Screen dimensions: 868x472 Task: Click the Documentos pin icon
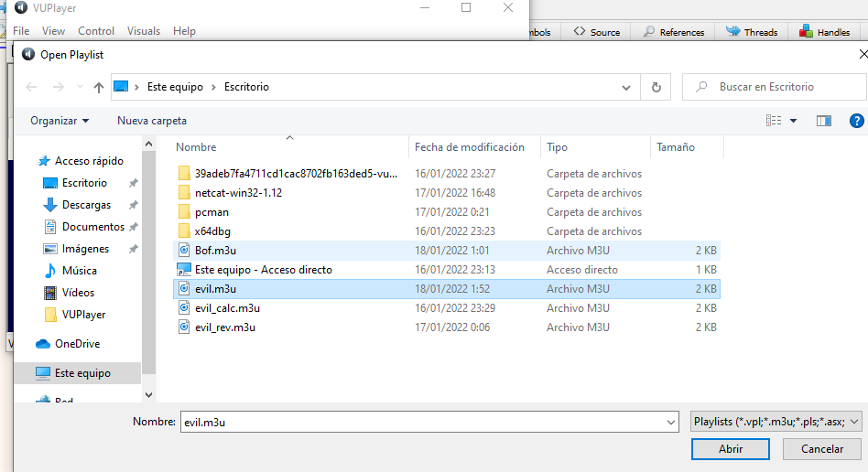click(x=133, y=227)
